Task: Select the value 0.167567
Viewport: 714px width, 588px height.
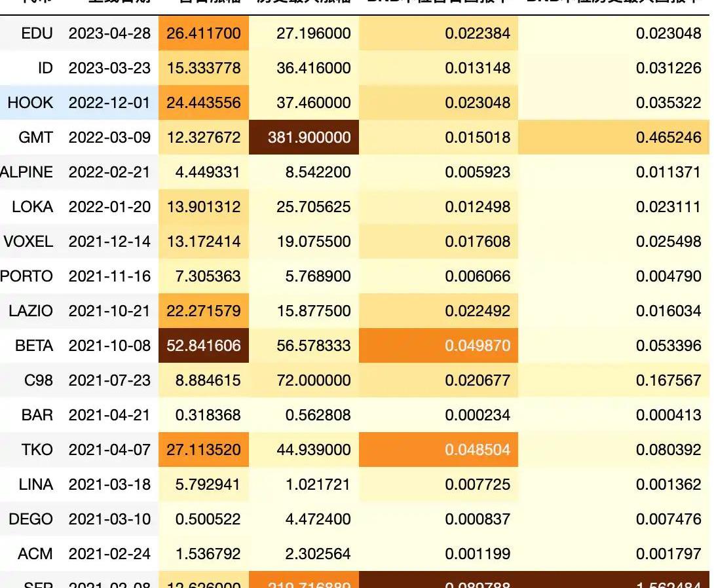Action: [668, 380]
